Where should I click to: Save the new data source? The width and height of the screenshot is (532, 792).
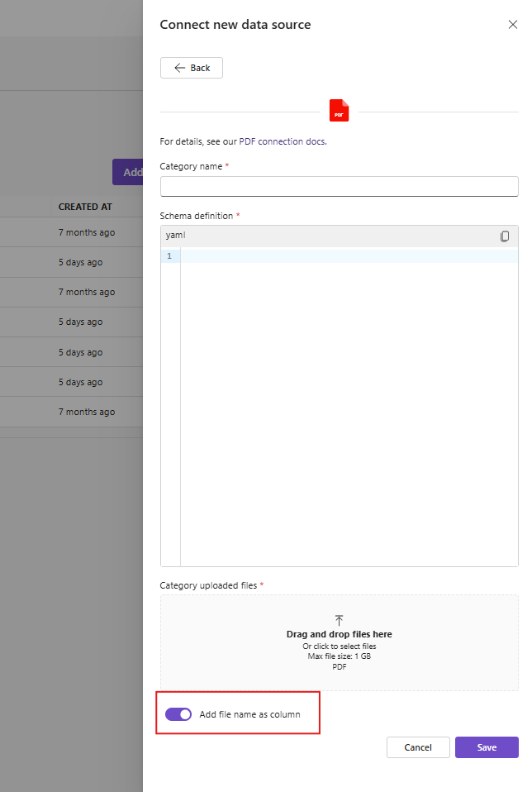[487, 747]
